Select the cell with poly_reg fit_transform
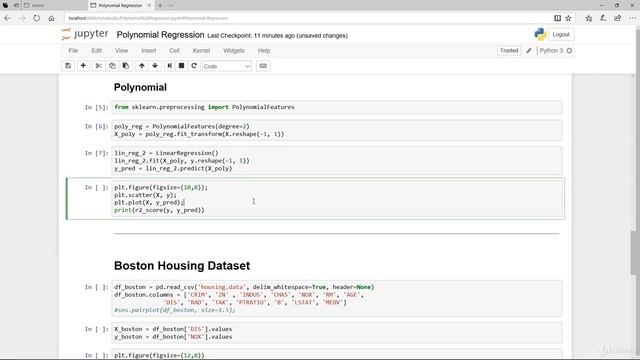Screen dimensions: 640x360 (337, 130)
